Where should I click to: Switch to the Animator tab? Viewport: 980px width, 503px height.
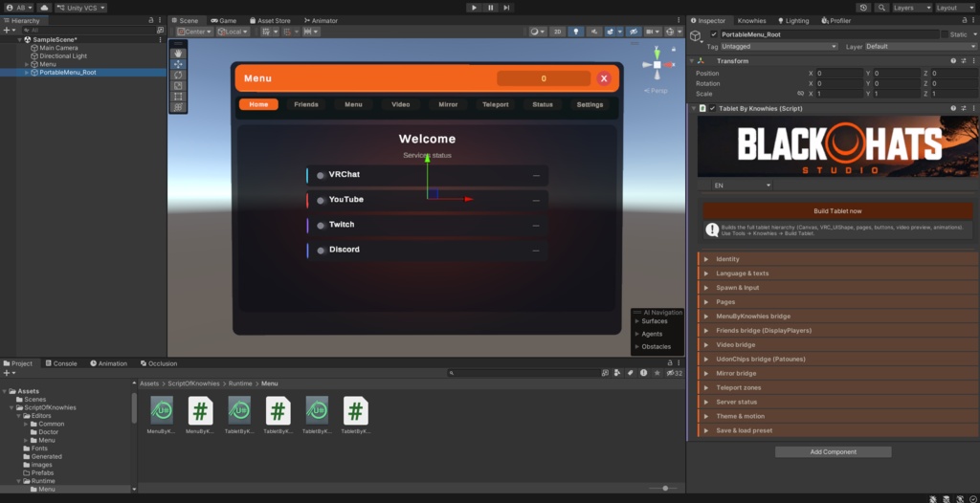[x=320, y=21]
